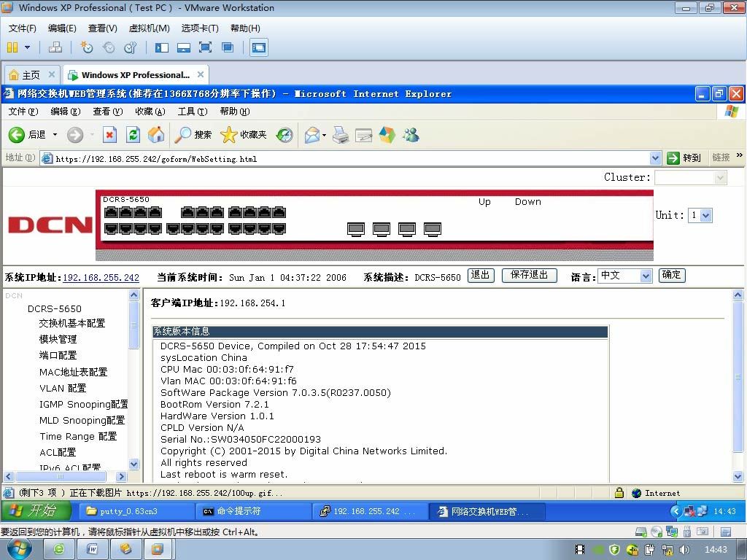Click the IE Messenger icon
The height and width of the screenshot is (560, 747).
(411, 135)
